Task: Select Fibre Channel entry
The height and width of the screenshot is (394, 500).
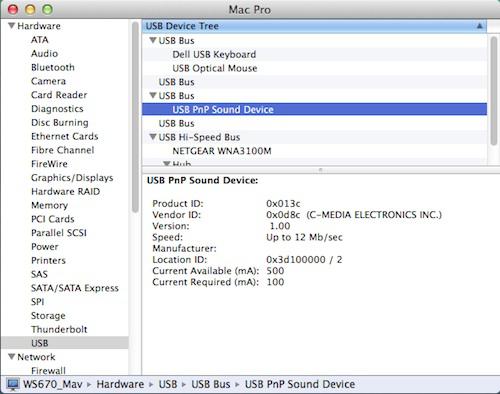Action: (63, 150)
